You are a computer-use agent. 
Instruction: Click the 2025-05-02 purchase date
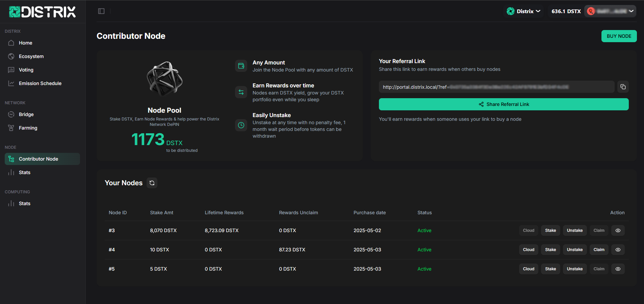(x=367, y=230)
